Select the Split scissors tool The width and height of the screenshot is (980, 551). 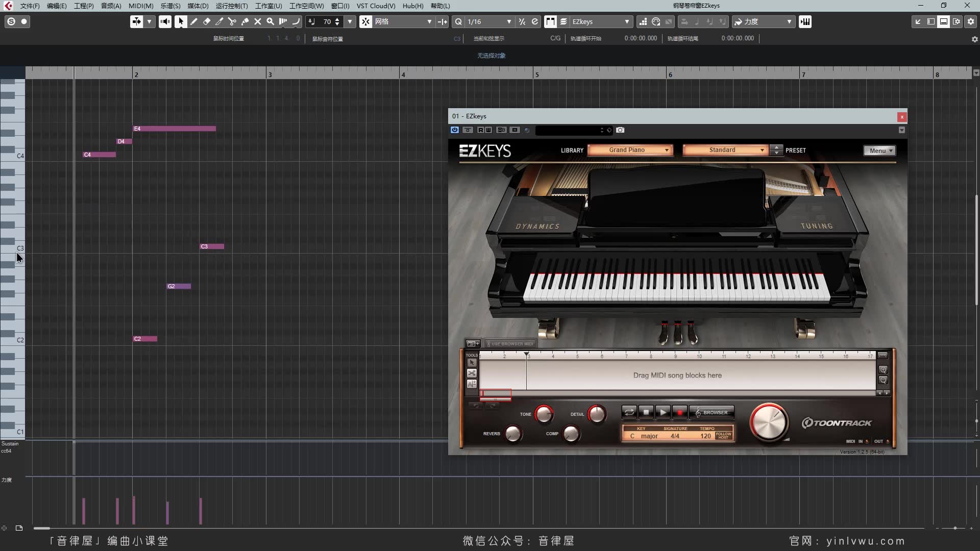click(x=232, y=21)
